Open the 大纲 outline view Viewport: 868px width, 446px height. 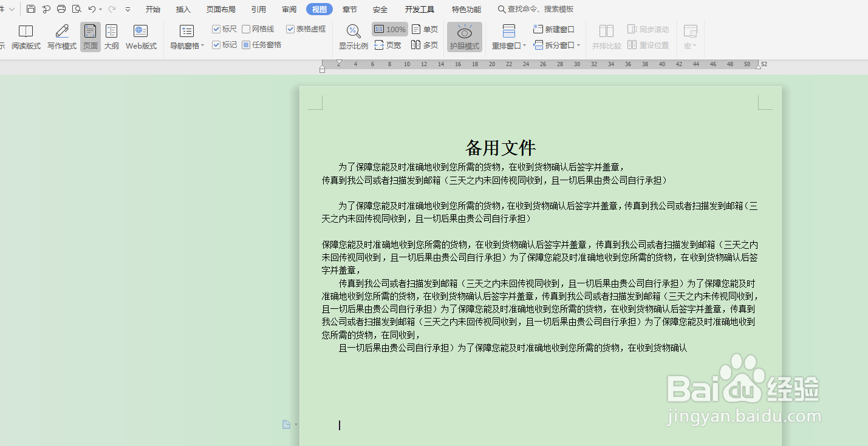111,36
